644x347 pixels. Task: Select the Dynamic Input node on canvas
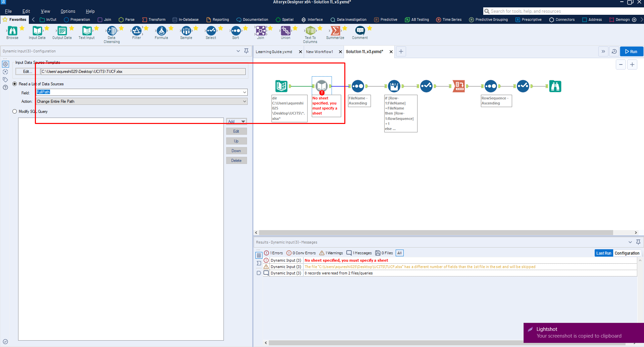coord(321,86)
